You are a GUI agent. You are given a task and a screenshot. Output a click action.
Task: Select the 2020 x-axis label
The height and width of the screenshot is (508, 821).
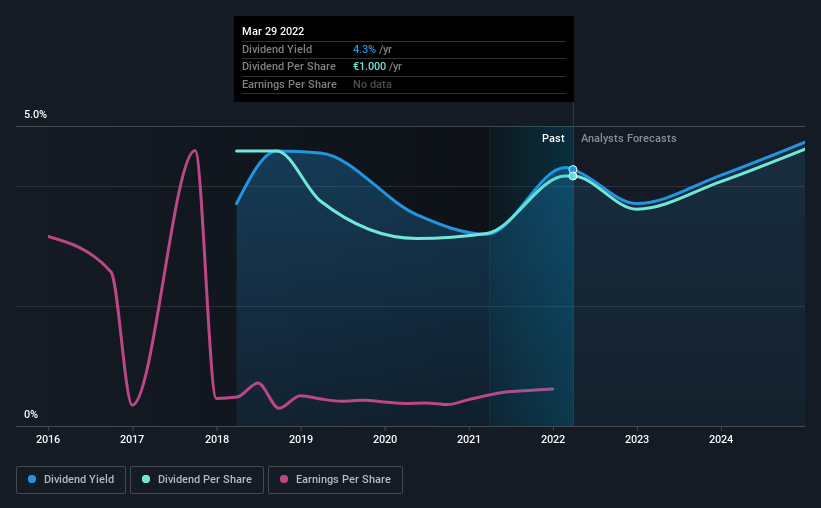coord(385,439)
